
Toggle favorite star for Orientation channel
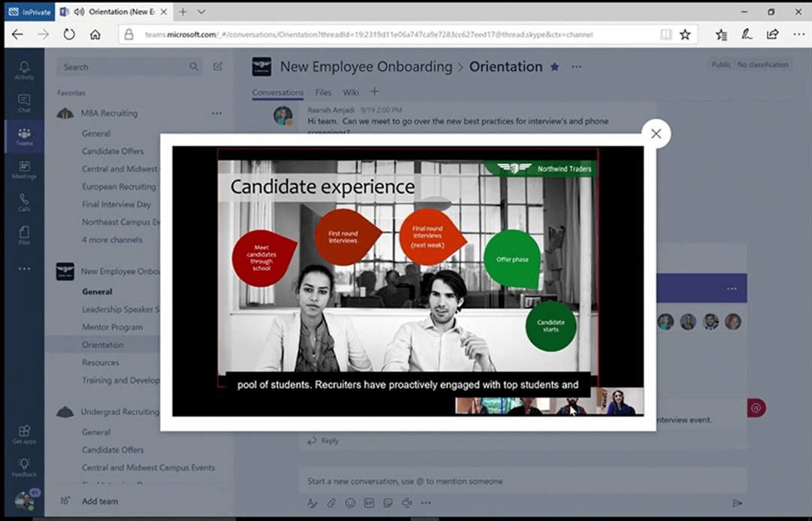pyautogui.click(x=555, y=66)
